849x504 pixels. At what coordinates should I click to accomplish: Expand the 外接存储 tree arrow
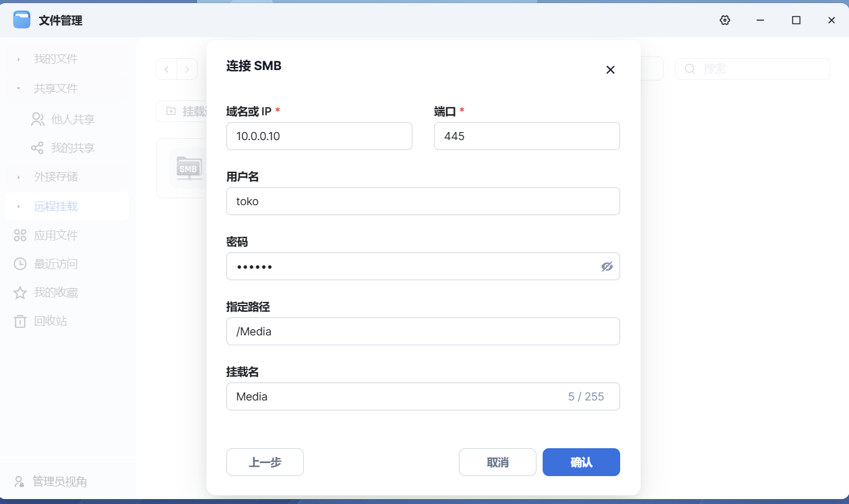[x=19, y=177]
